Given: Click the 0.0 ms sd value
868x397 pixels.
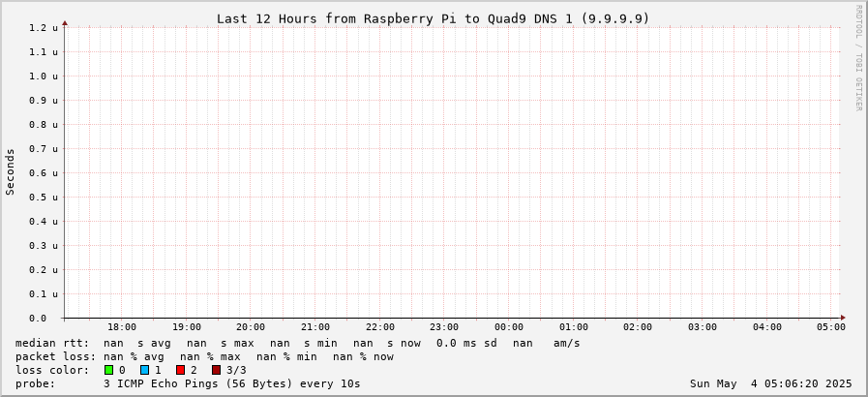Looking at the screenshot, I should coord(466,344).
